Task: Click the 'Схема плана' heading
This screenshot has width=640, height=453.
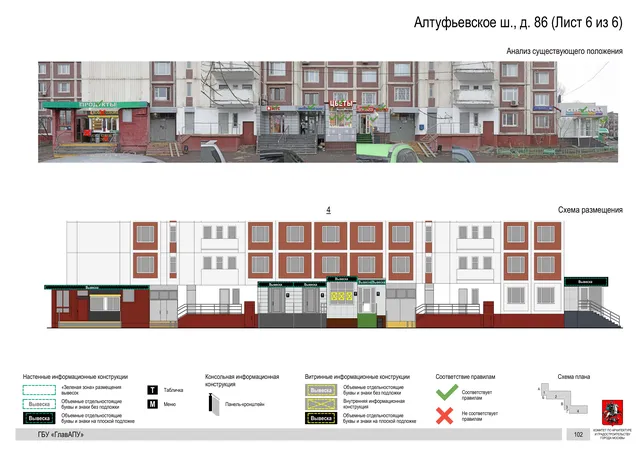Action: 574,377
